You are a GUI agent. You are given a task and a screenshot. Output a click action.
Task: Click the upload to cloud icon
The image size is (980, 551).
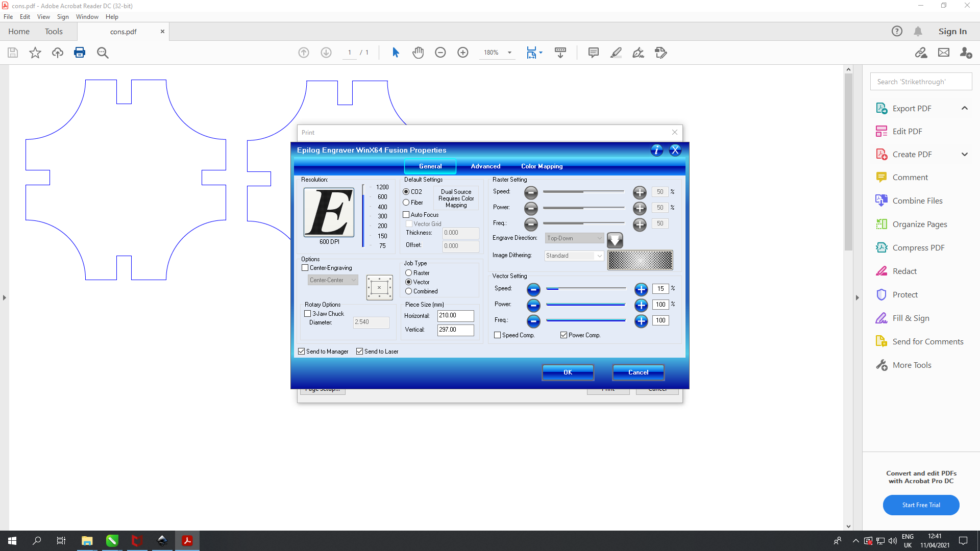[x=58, y=53]
